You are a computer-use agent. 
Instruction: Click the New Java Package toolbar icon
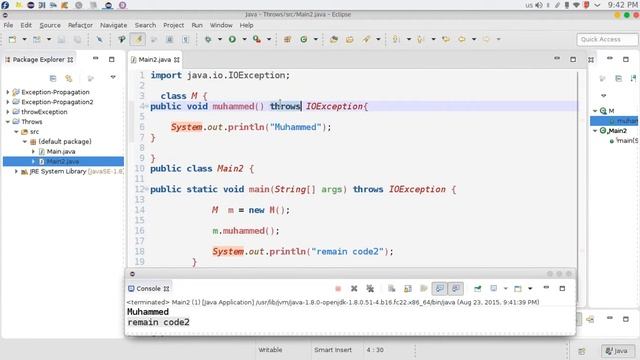tap(287, 40)
